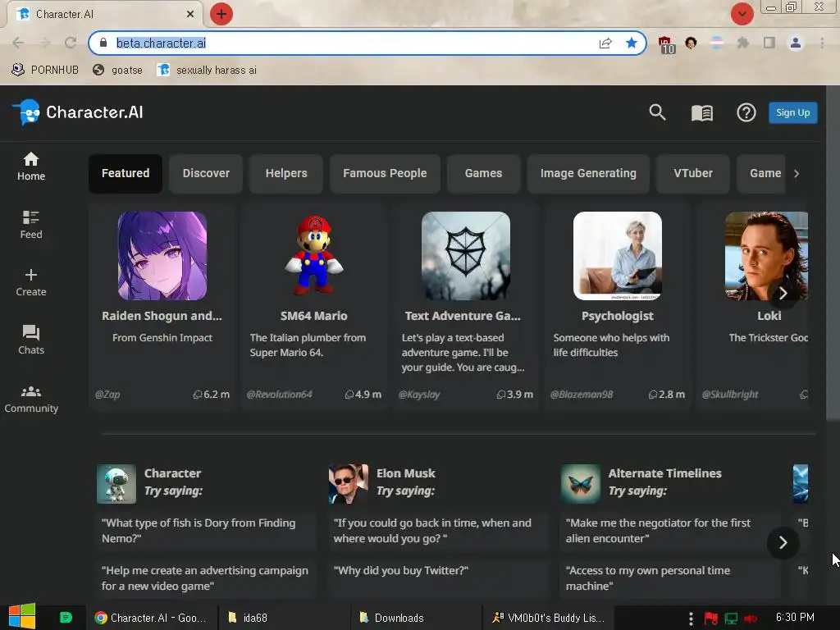This screenshot has width=840, height=630.
Task: Go to Home in sidebar
Action: click(x=31, y=167)
